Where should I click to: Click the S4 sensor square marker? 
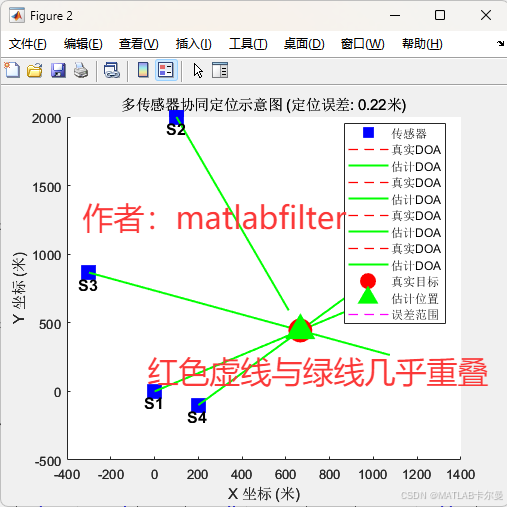tap(198, 405)
